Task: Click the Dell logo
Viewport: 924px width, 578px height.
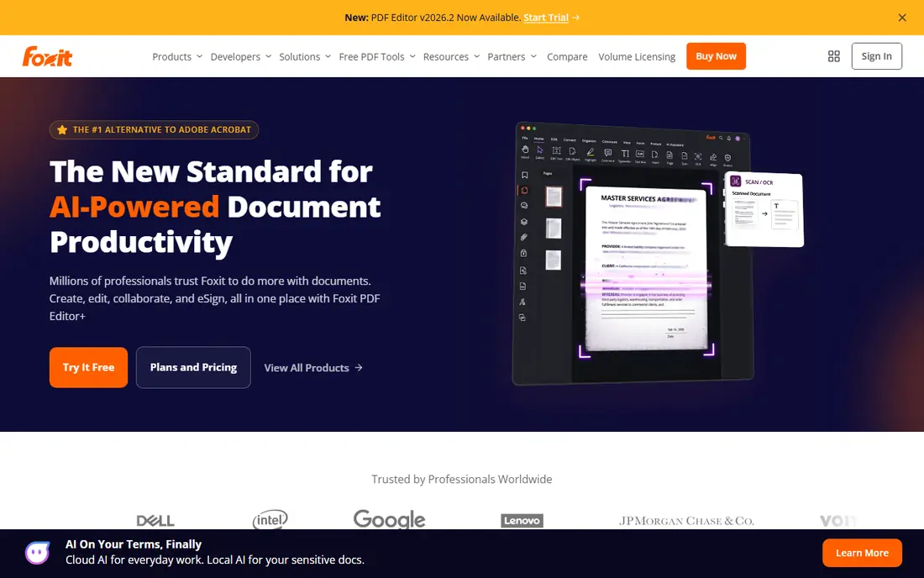Action: (x=155, y=521)
